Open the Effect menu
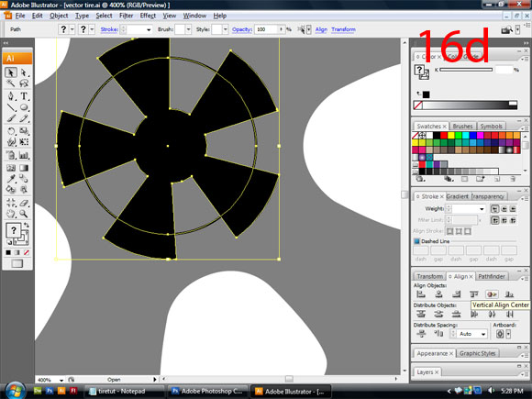 pos(148,16)
